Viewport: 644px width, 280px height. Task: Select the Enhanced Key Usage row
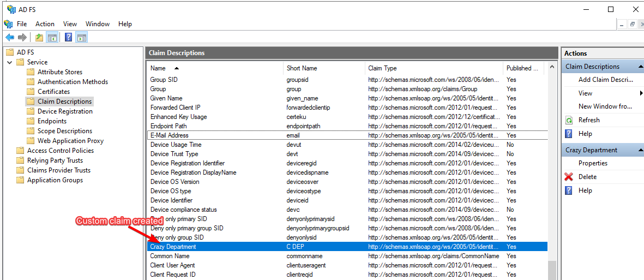(347, 117)
